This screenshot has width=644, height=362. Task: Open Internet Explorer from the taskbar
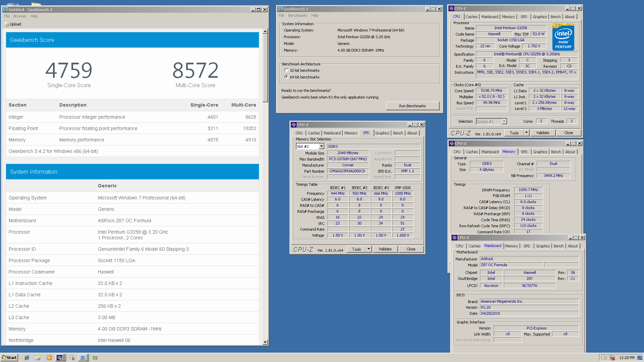tap(27, 358)
